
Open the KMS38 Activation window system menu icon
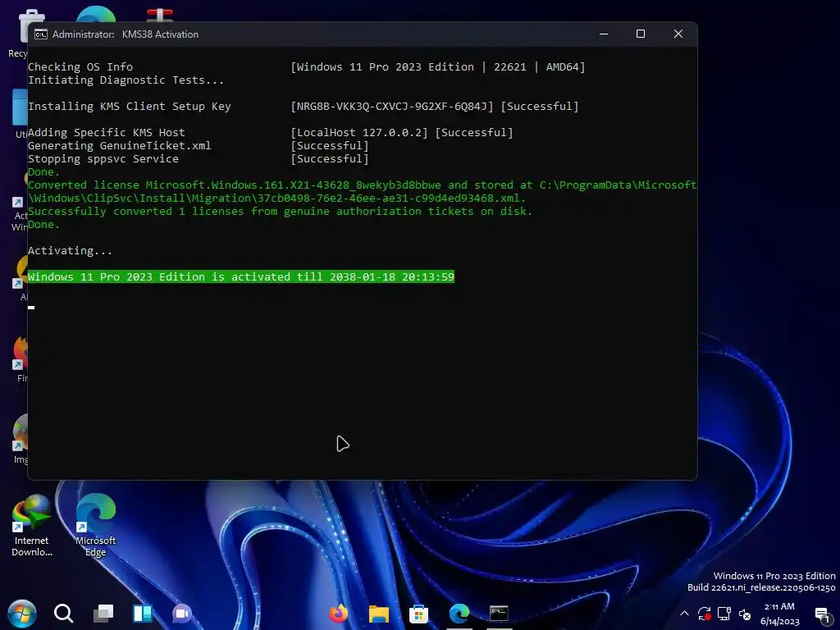pyautogui.click(x=41, y=34)
